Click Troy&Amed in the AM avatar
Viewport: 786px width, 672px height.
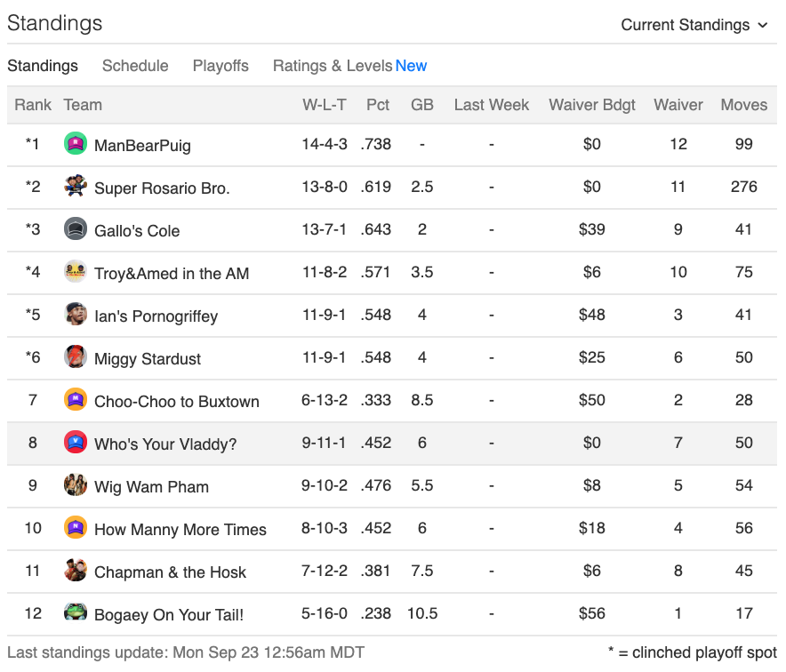pos(76,271)
